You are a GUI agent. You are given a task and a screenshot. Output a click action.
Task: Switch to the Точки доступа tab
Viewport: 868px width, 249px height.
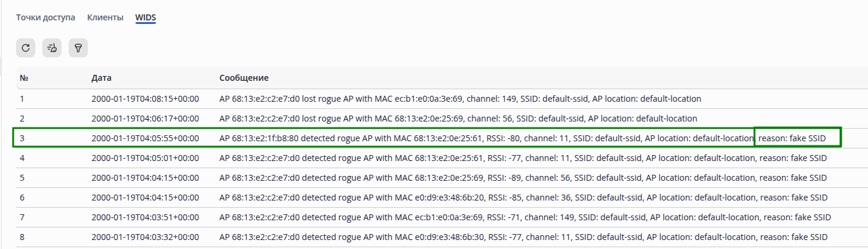point(45,17)
